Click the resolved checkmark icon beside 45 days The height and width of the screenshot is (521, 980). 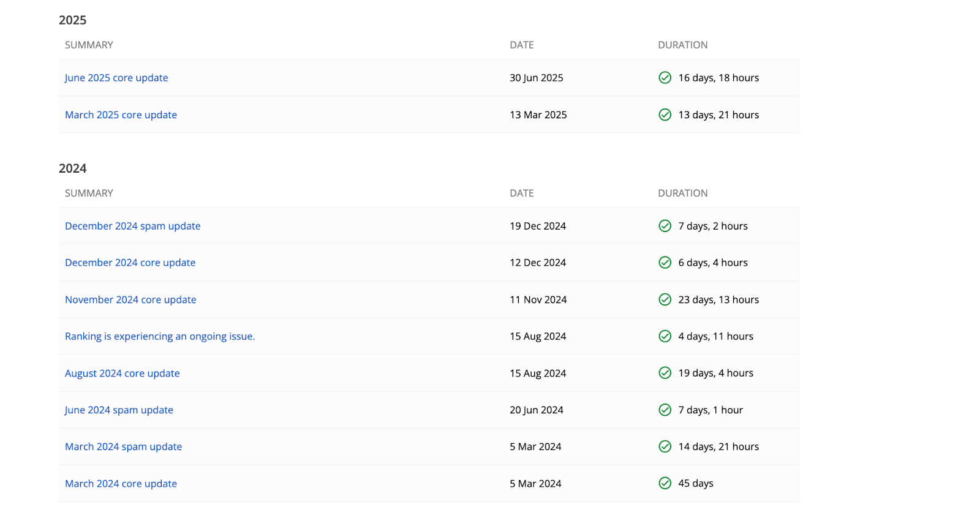coord(665,483)
